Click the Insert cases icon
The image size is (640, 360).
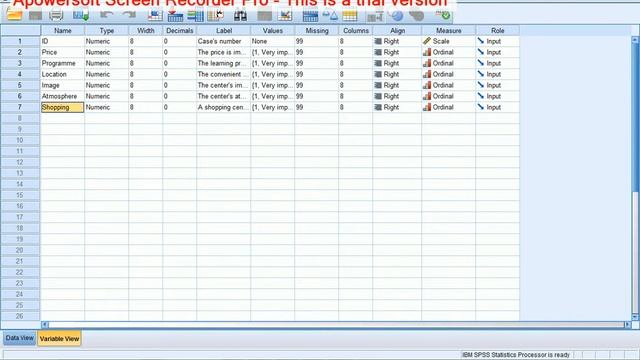(264, 16)
